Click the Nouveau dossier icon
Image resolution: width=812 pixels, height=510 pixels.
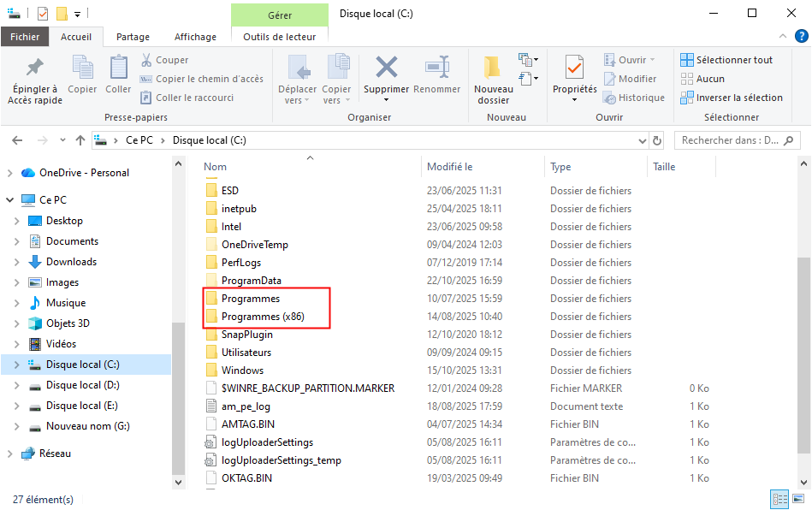(x=493, y=68)
